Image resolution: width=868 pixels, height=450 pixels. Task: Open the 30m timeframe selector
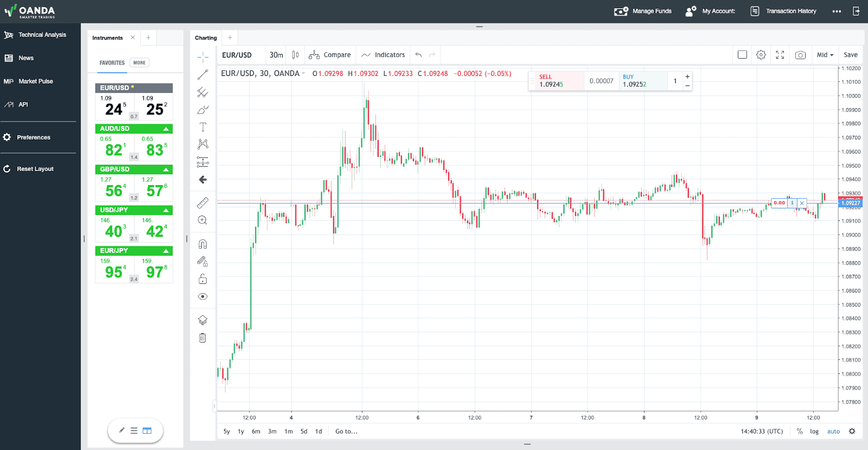pos(276,55)
